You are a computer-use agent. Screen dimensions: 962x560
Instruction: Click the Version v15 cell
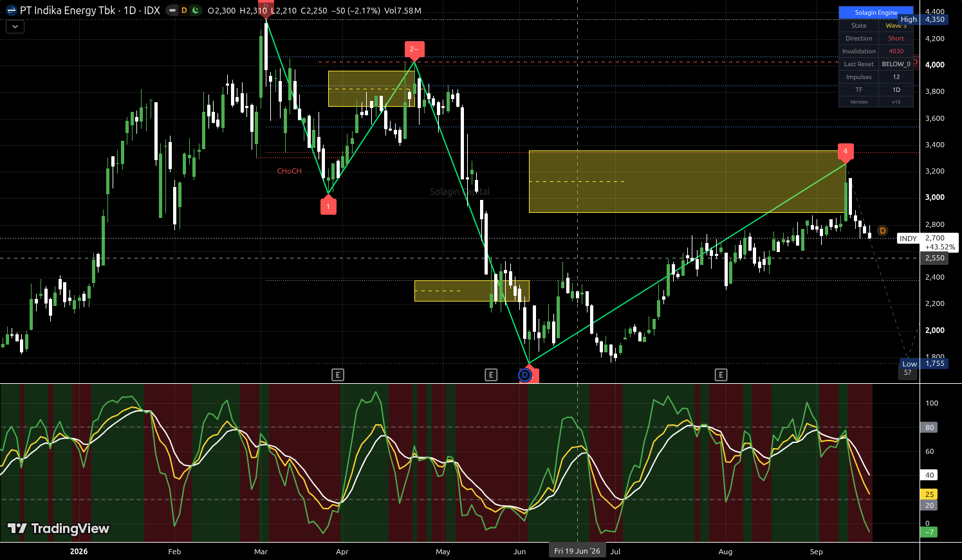[896, 102]
